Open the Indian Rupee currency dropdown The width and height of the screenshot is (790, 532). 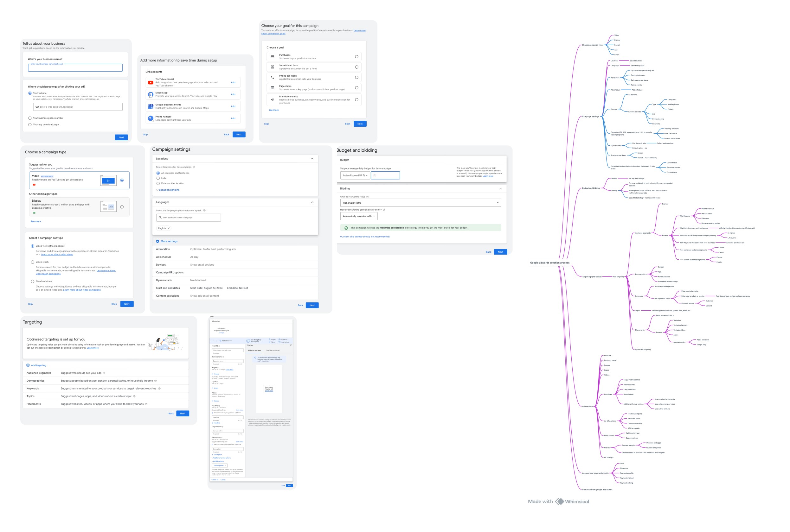355,175
